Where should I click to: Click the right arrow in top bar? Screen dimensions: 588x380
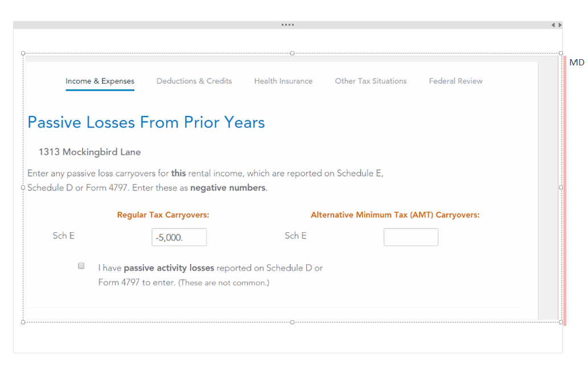point(560,25)
